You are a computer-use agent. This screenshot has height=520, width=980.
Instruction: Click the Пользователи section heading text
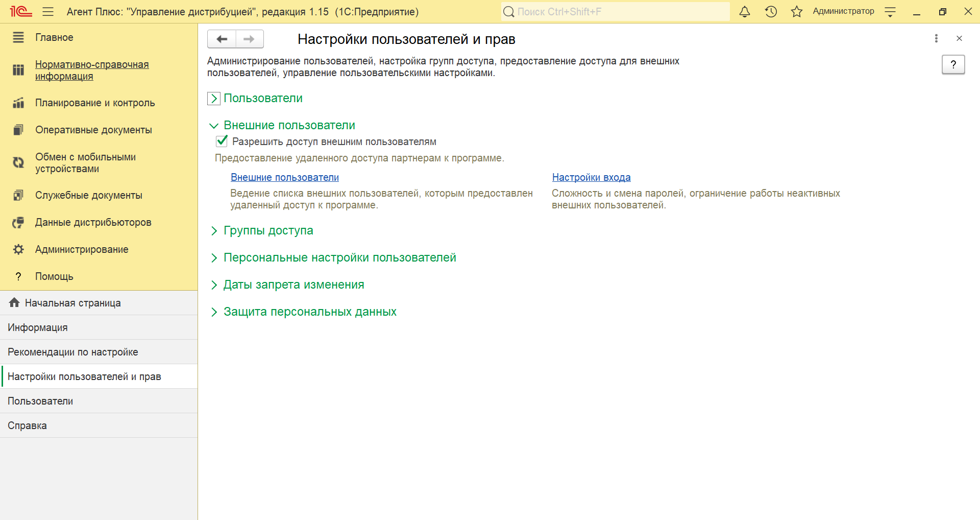tap(263, 98)
